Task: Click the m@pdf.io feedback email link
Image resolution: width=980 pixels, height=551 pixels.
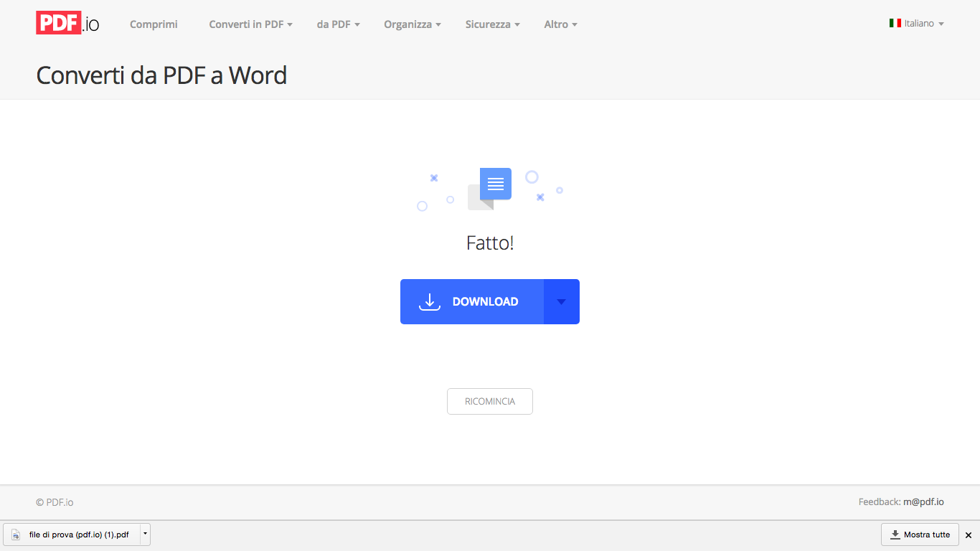Action: (x=923, y=502)
